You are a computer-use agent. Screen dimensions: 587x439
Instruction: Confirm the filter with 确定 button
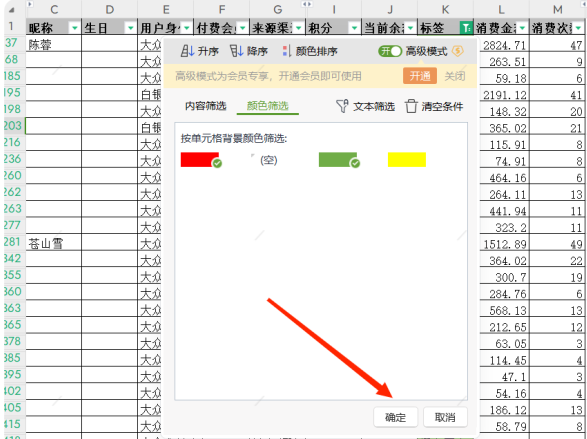pyautogui.click(x=395, y=417)
